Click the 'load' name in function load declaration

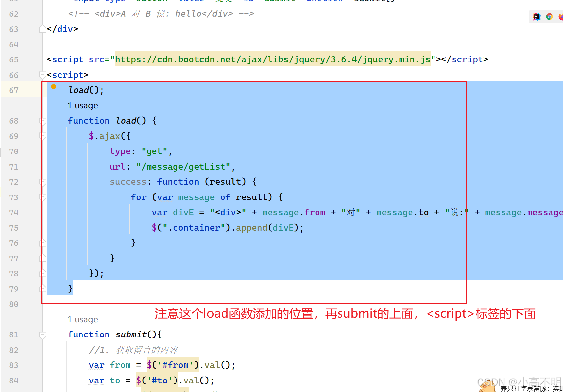pyautogui.click(x=126, y=121)
